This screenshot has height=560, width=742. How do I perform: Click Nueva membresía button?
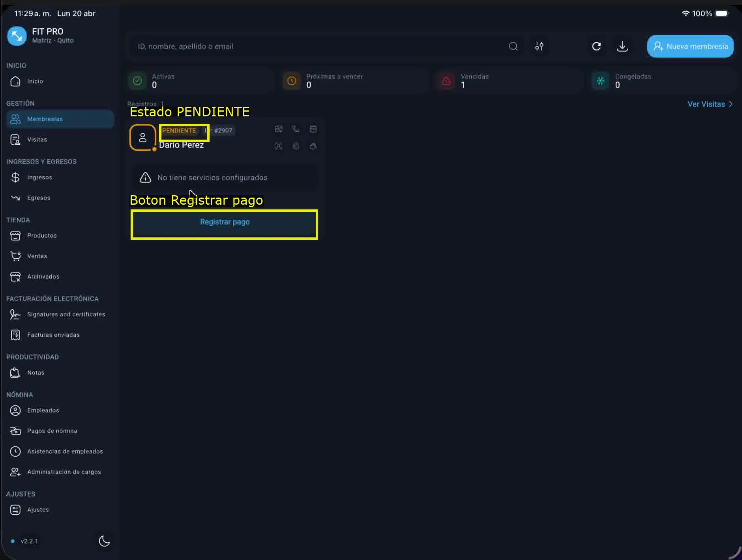click(x=690, y=47)
